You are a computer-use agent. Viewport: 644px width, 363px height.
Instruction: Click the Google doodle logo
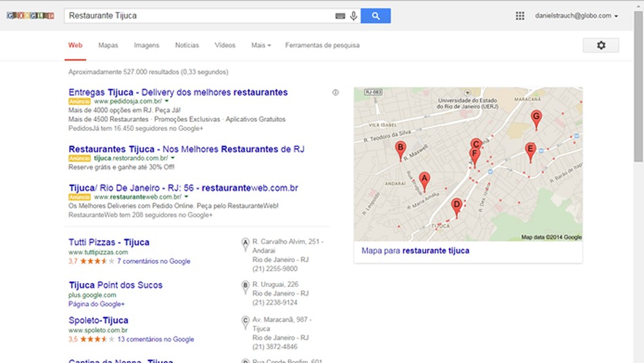tap(30, 16)
